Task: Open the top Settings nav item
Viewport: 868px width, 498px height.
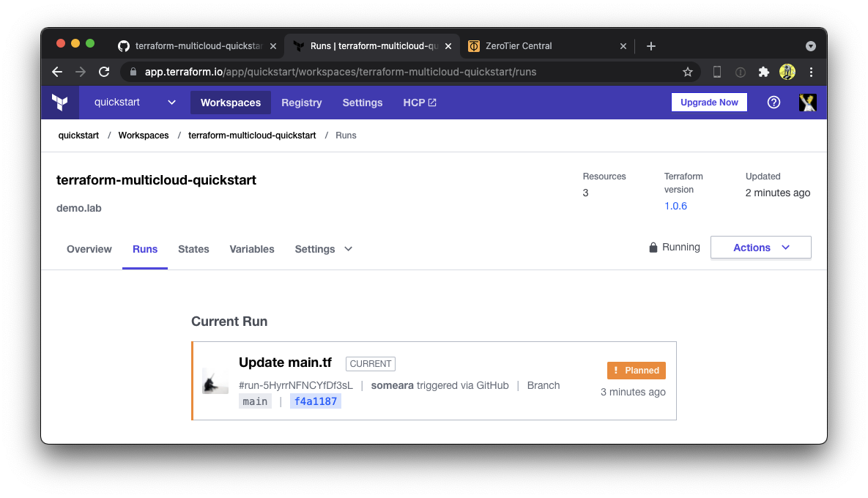Action: 363,103
